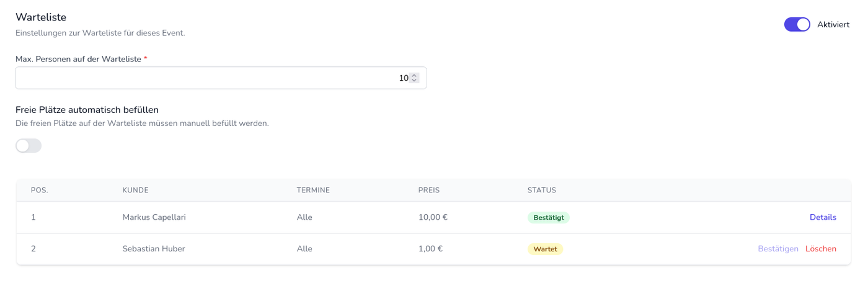Click the Termine column header
The image size is (868, 283).
click(x=313, y=190)
